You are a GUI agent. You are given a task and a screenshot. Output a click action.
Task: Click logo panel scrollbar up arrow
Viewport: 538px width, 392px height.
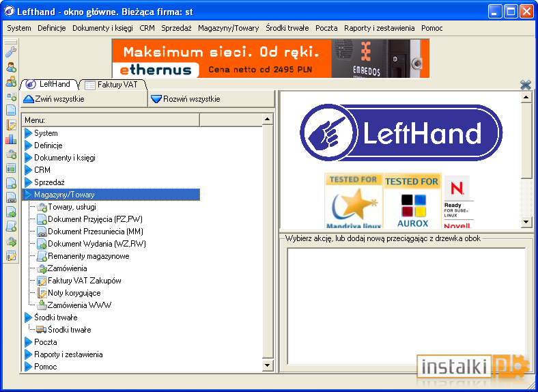pyautogui.click(x=526, y=98)
